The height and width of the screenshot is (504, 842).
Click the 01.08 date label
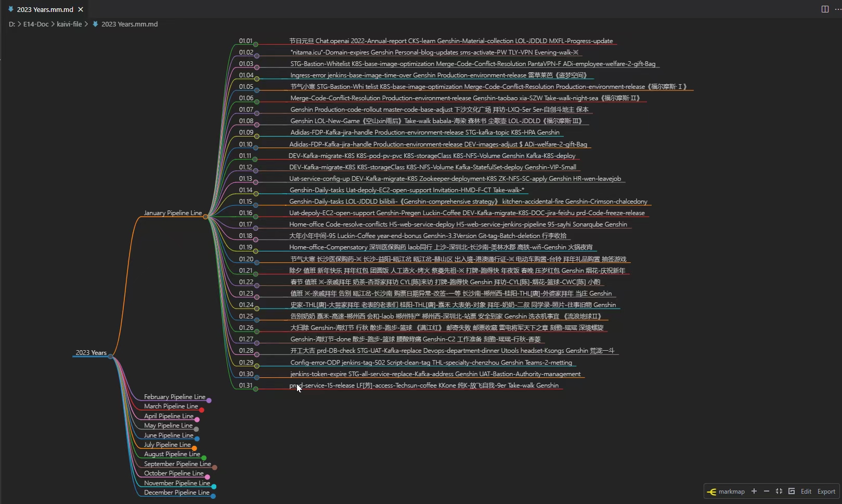coord(246,121)
